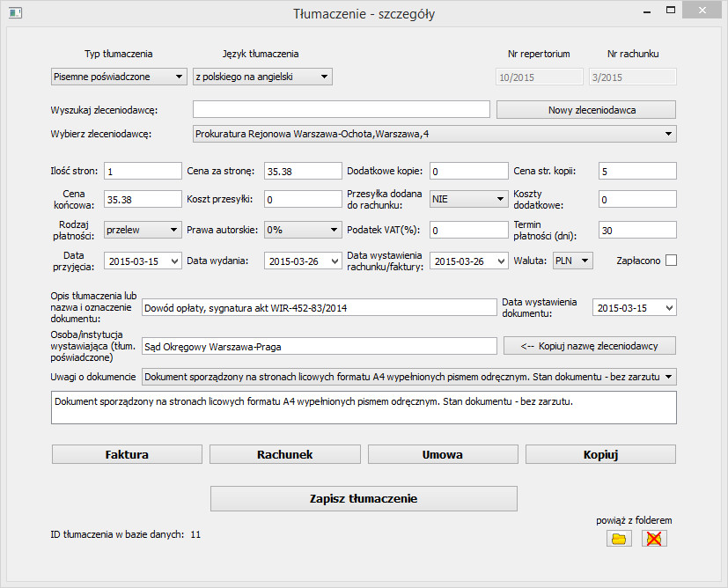Click the Osoba/instytucja wystawiająca field
728x588 pixels.
[319, 346]
